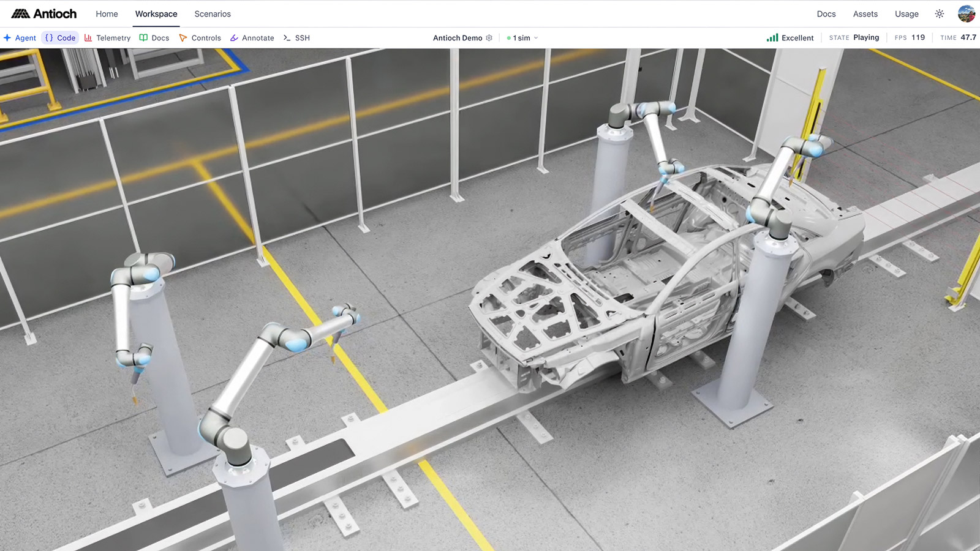The image size is (980, 551).
Task: Switch to the Workspace tab
Action: (156, 13)
